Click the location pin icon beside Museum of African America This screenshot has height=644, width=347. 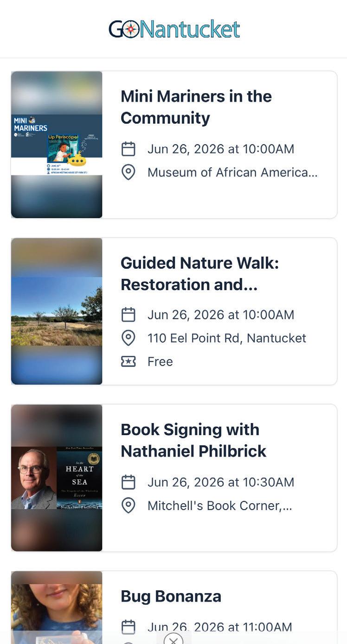[x=128, y=172]
